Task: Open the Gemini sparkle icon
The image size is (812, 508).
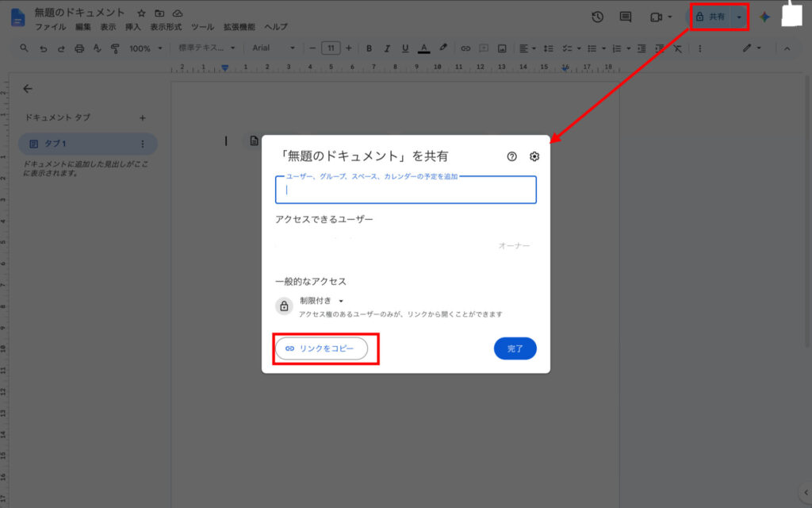Action: point(764,17)
